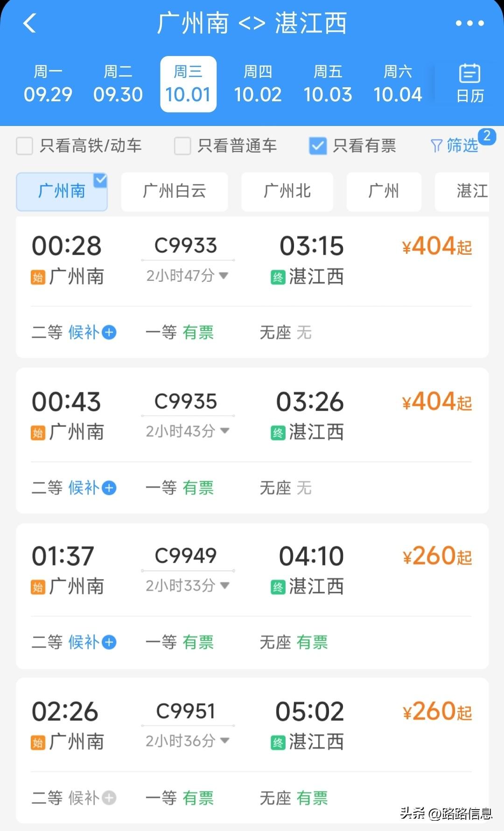Select the 周四 10.02 date tab

(258, 84)
